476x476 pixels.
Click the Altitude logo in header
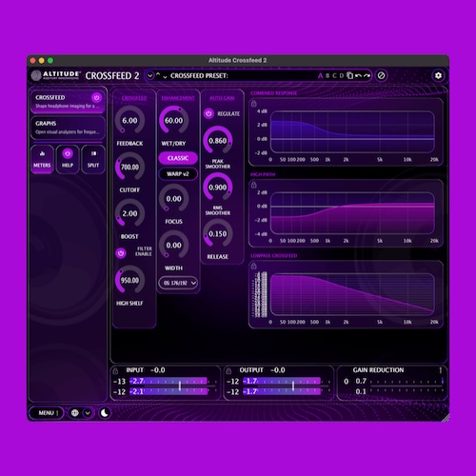pos(56,75)
